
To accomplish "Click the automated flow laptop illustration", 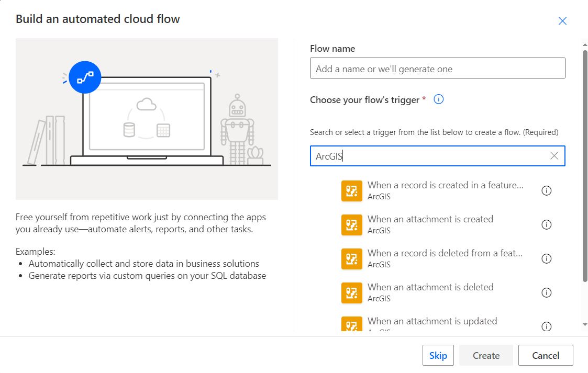I will [x=147, y=119].
